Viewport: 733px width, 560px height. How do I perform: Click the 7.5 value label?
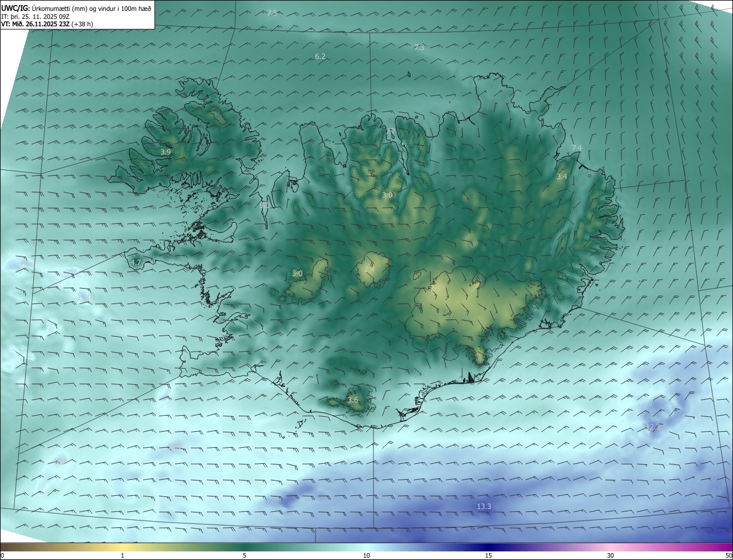pyautogui.click(x=272, y=13)
